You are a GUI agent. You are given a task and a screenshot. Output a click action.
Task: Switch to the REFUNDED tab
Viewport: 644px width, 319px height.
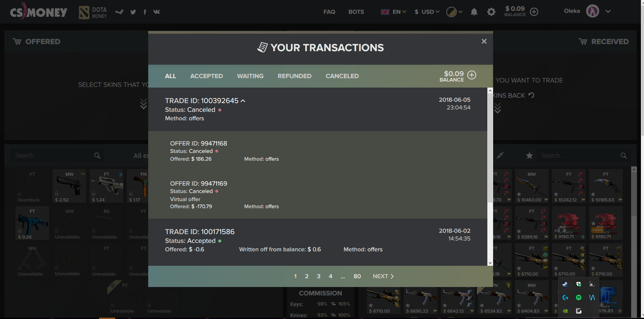coord(294,76)
